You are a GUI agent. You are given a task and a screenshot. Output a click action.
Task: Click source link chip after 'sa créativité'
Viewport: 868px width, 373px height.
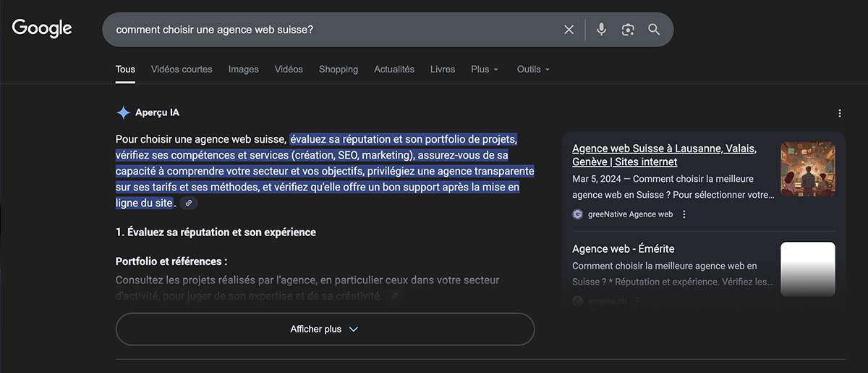point(394,296)
